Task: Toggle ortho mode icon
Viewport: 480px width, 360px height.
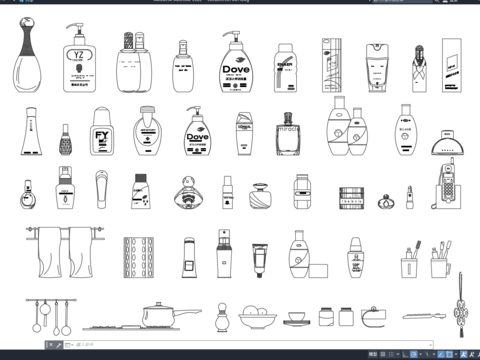Action: tap(405, 354)
